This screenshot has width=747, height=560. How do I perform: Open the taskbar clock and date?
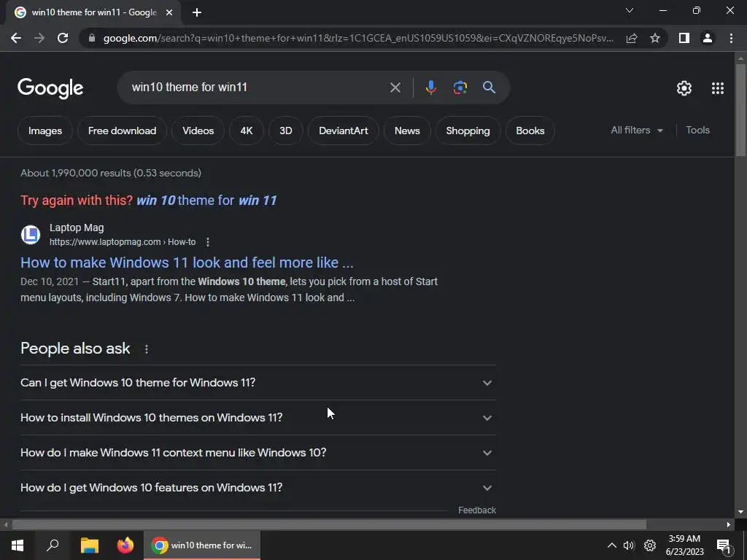tap(684, 545)
